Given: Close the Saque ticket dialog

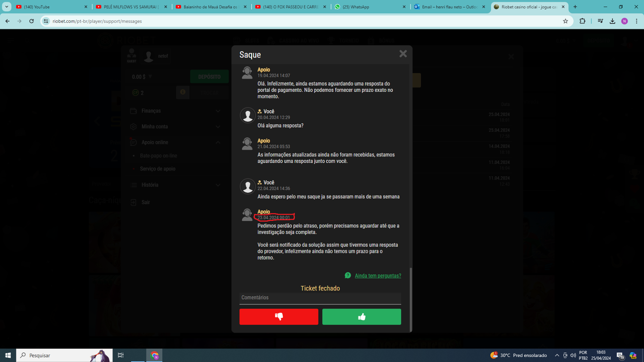Looking at the screenshot, I should (x=403, y=54).
